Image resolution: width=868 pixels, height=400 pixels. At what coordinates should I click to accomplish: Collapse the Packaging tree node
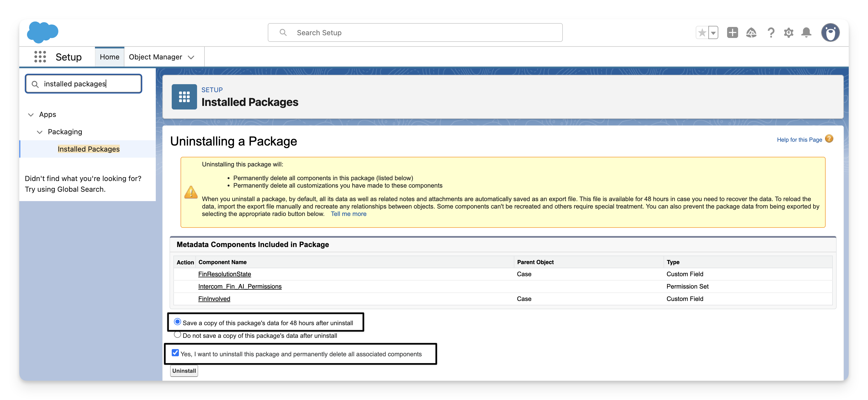click(40, 132)
